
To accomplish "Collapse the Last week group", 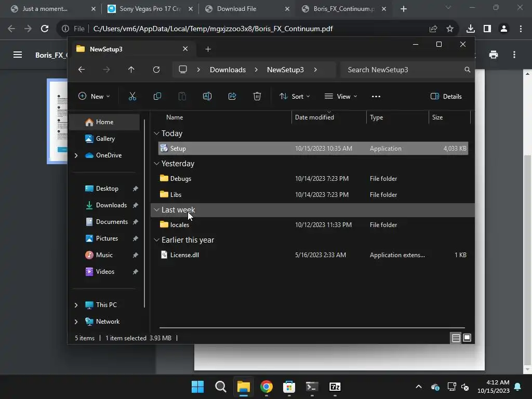I will [156, 210].
